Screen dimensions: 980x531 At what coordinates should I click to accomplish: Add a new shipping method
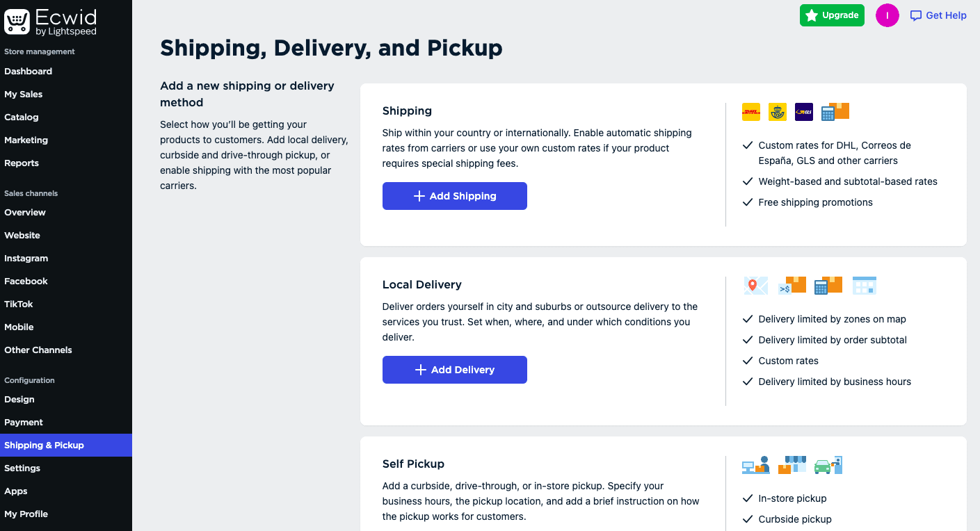[x=455, y=196]
